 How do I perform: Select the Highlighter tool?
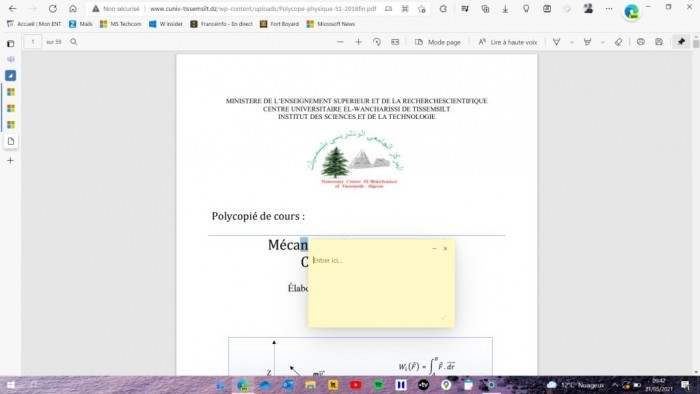click(587, 42)
